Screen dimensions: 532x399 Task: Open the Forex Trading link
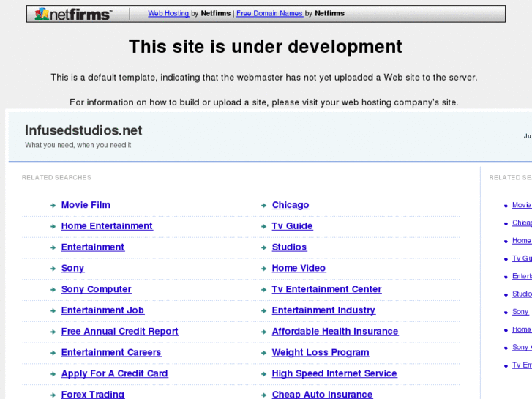[x=93, y=395]
